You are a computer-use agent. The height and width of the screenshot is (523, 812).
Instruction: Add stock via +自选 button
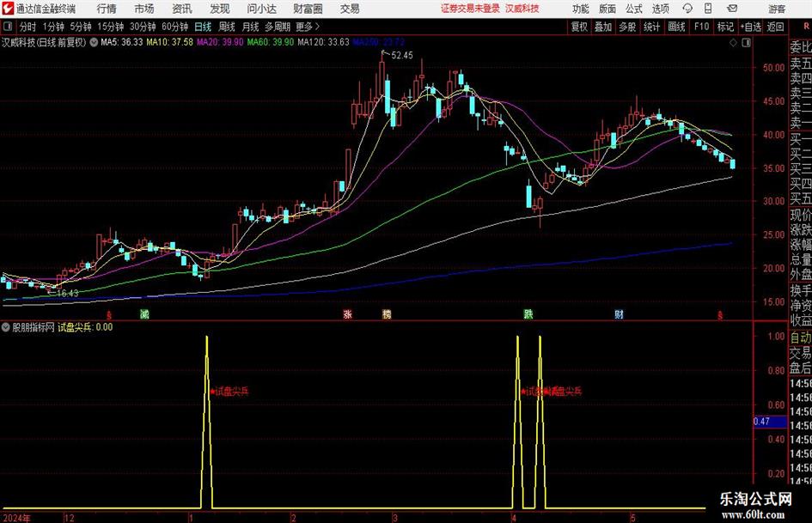coord(751,27)
